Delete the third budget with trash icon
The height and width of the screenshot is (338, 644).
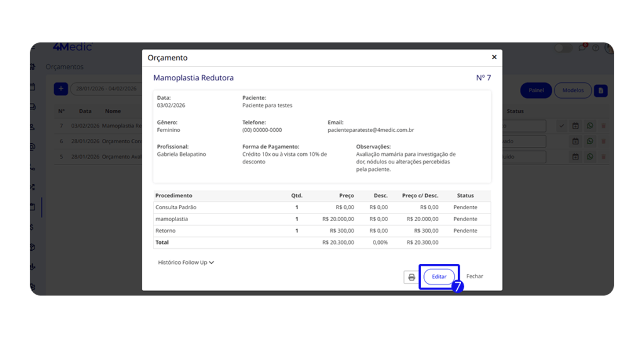pos(604,156)
